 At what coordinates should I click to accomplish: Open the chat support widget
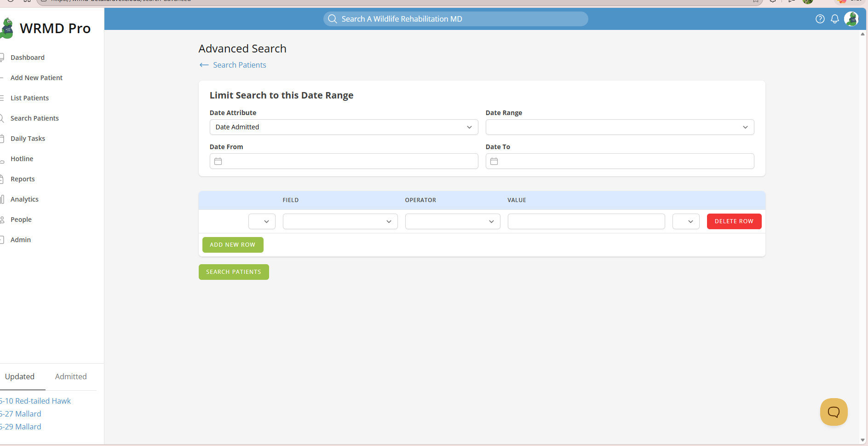coord(834,411)
